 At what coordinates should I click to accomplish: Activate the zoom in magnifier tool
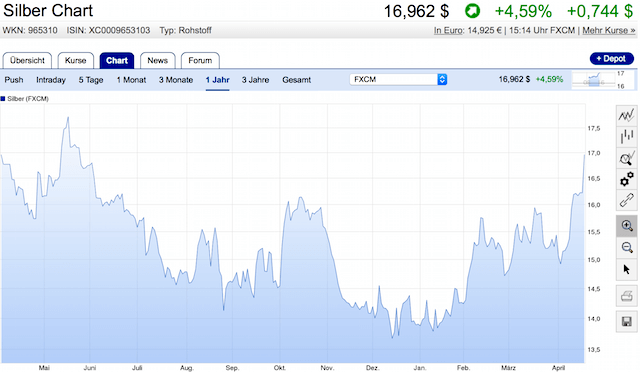626,225
